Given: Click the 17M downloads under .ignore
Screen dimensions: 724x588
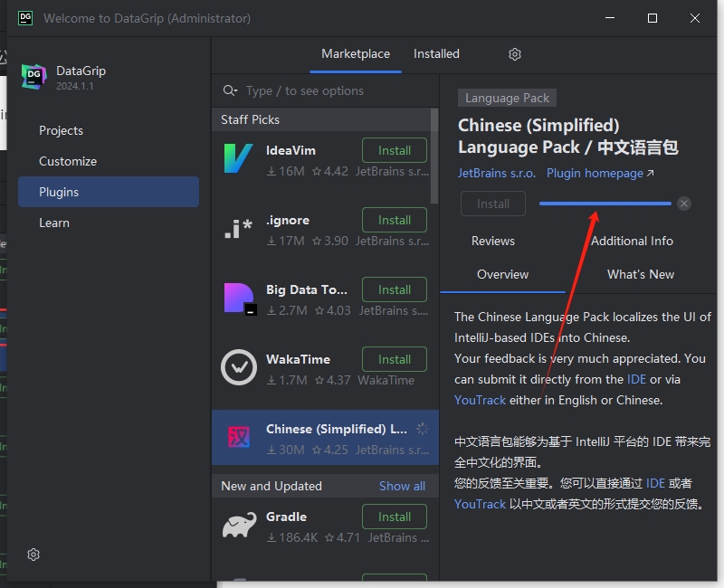Looking at the screenshot, I should [x=286, y=241].
